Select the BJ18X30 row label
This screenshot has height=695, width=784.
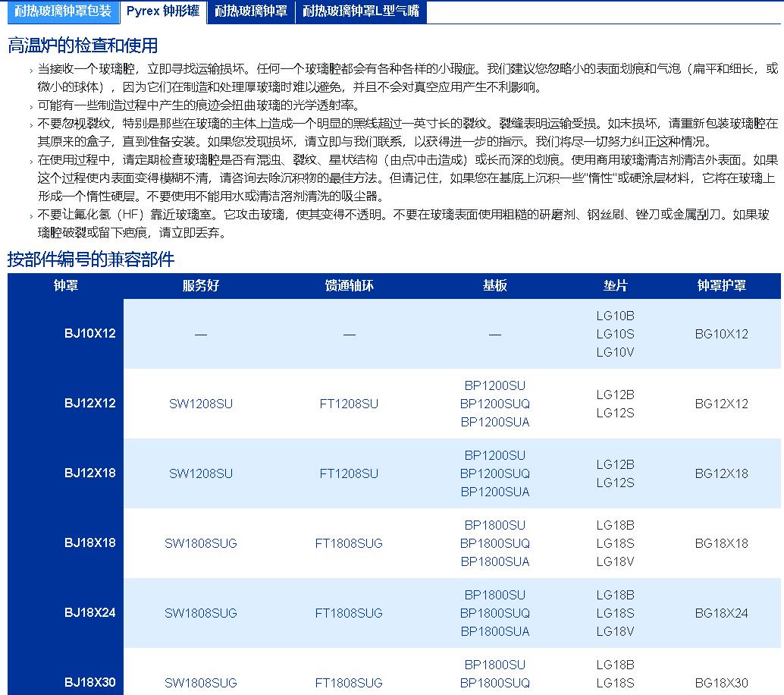(x=90, y=683)
